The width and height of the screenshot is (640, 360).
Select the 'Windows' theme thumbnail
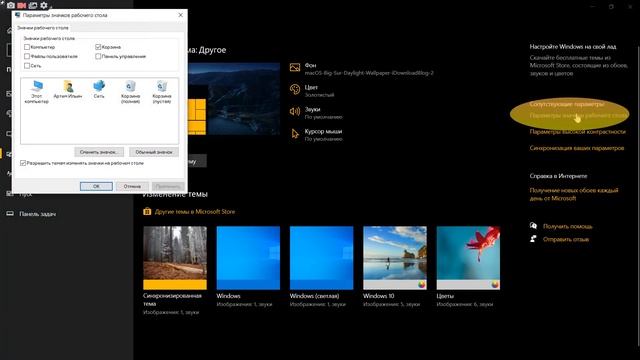[248, 258]
